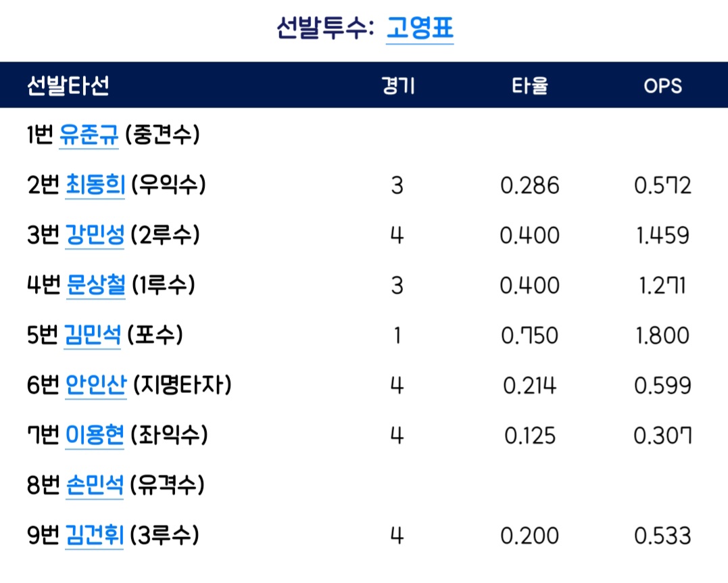The height and width of the screenshot is (583, 728).
Task: Click catcher 김민석 name link
Action: [93, 335]
